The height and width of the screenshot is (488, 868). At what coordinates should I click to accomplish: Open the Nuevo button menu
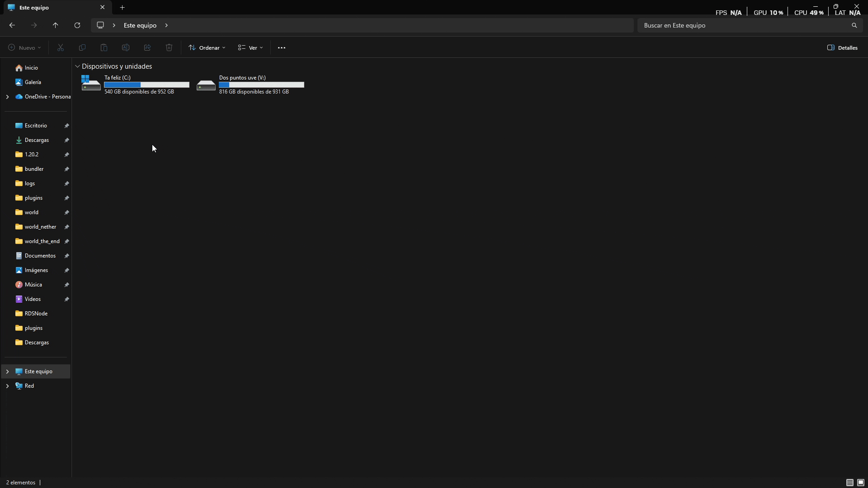point(25,47)
